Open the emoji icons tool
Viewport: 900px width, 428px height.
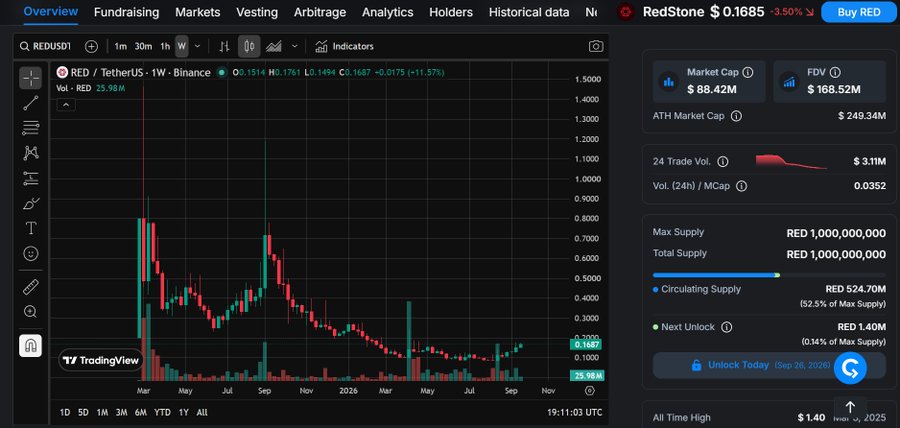click(30, 254)
